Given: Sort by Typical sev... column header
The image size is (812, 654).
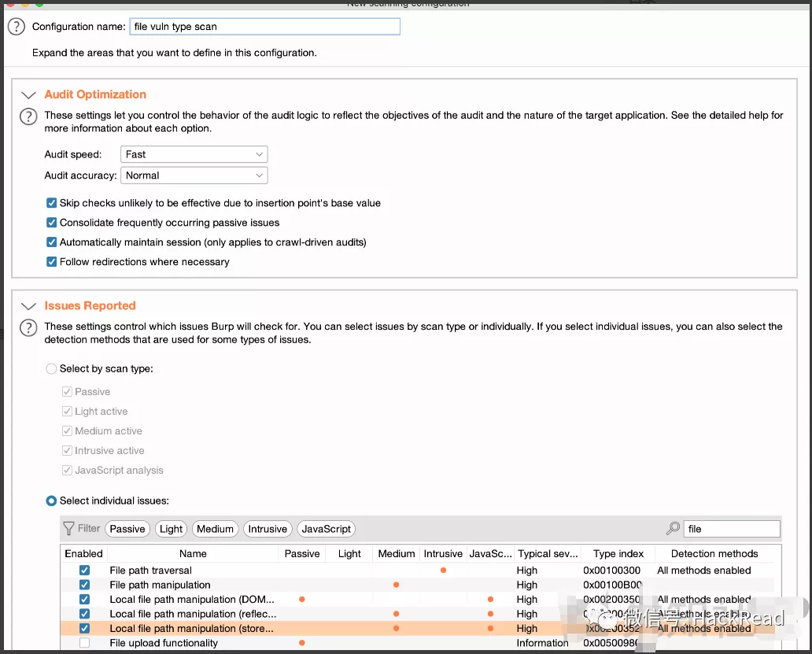Looking at the screenshot, I should tap(548, 553).
